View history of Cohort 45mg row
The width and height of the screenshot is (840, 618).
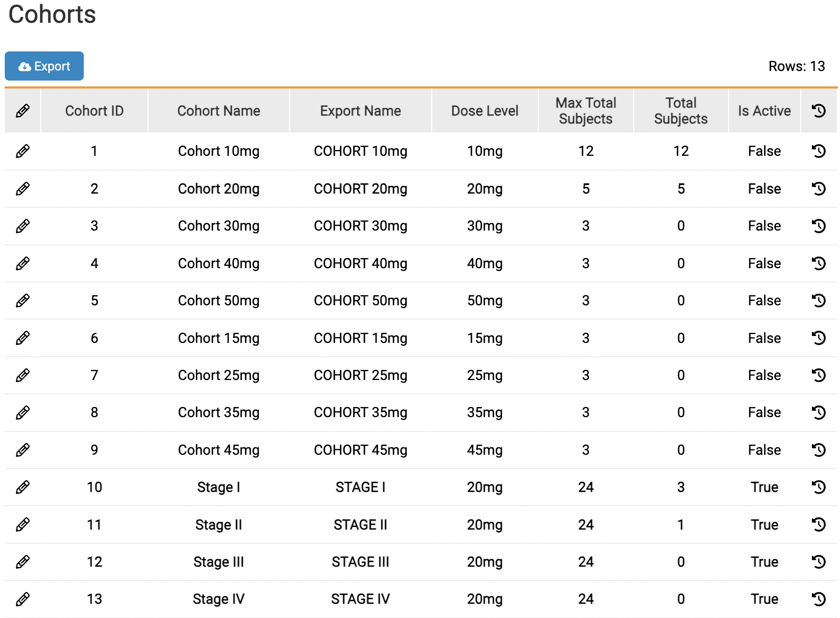[819, 450]
